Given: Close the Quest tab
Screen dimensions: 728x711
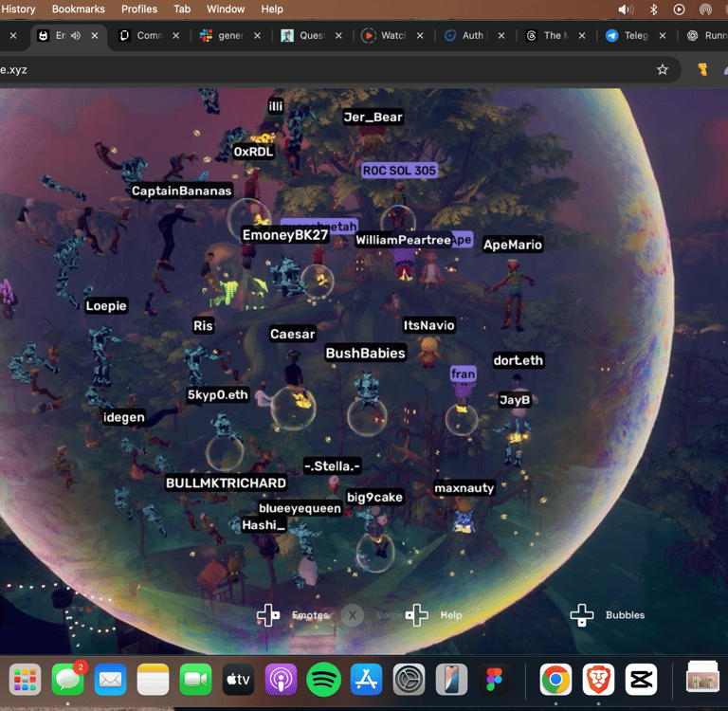Looking at the screenshot, I should coord(339,35).
